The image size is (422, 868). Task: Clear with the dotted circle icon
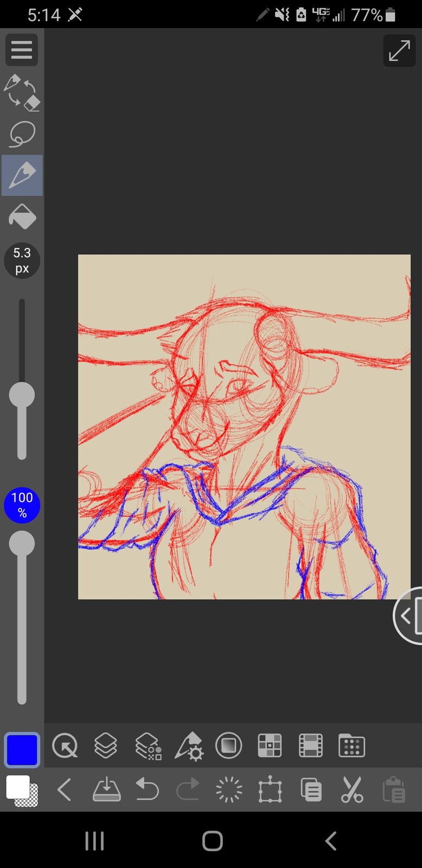point(229,790)
